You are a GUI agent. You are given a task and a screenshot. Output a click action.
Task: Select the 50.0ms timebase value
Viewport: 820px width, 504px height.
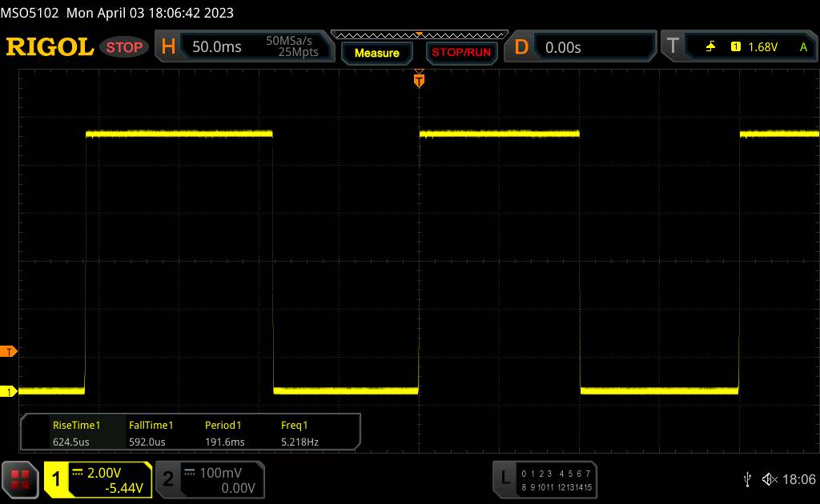[216, 47]
